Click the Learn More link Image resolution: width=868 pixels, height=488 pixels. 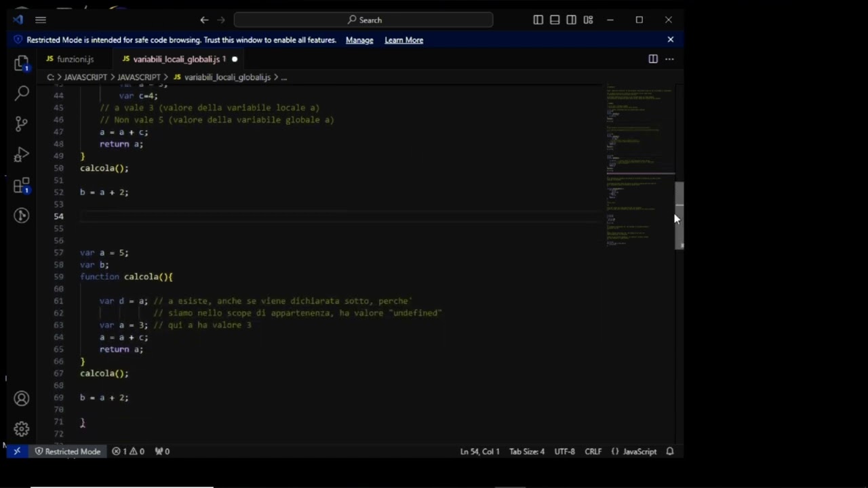(x=404, y=40)
